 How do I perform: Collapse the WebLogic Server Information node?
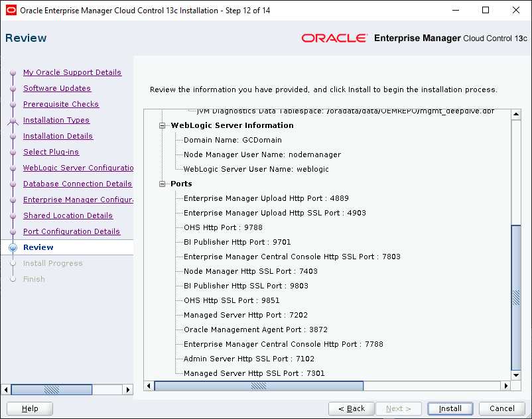[162, 125]
